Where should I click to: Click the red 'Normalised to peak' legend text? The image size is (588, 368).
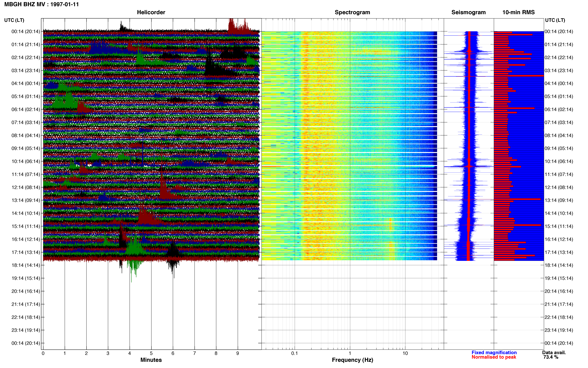(494, 357)
